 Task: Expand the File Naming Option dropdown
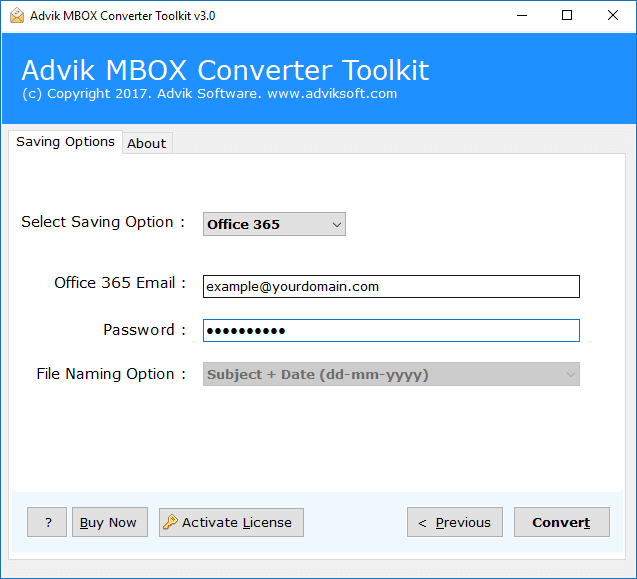pyautogui.click(x=391, y=374)
